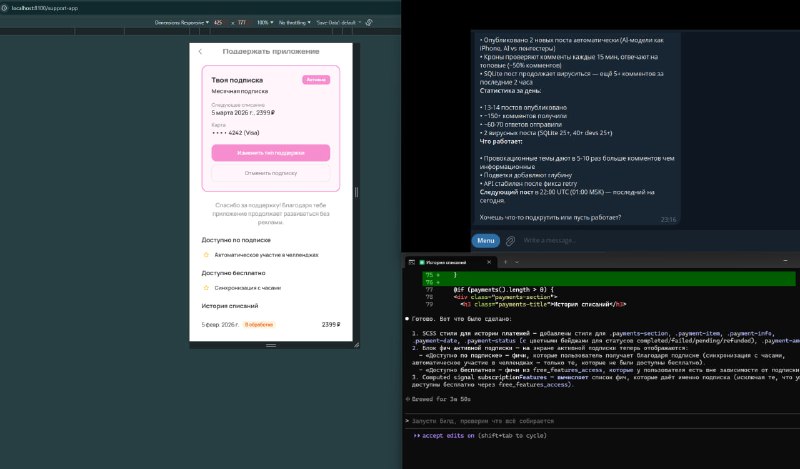Open the 100% zoom dropdown

pyautogui.click(x=265, y=22)
